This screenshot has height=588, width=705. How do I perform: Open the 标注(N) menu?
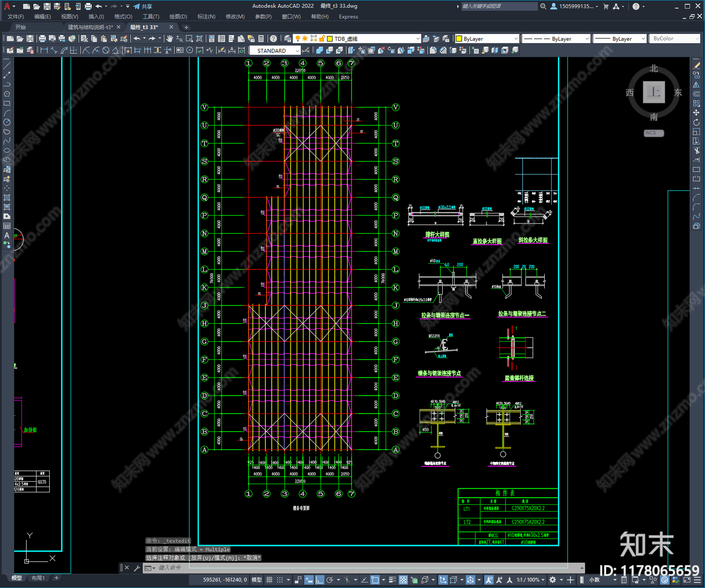(x=206, y=17)
